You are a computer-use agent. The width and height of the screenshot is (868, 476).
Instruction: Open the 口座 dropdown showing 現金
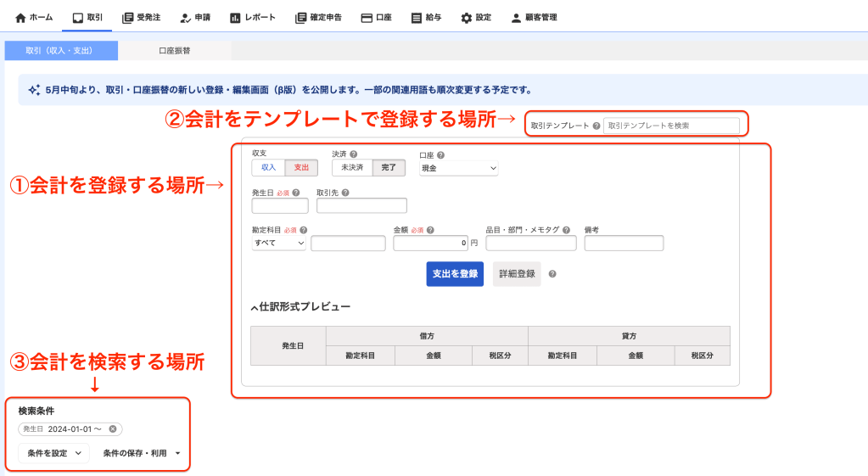click(x=458, y=168)
